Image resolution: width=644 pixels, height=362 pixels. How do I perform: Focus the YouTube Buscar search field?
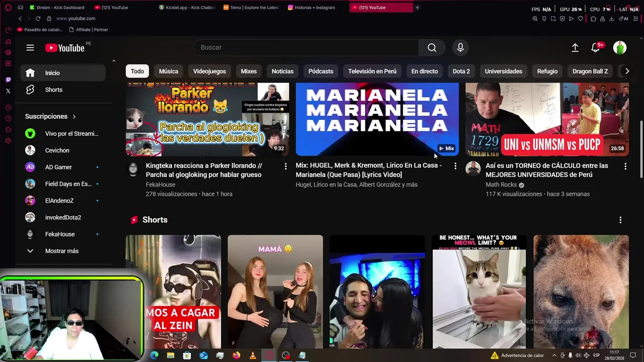click(306, 47)
